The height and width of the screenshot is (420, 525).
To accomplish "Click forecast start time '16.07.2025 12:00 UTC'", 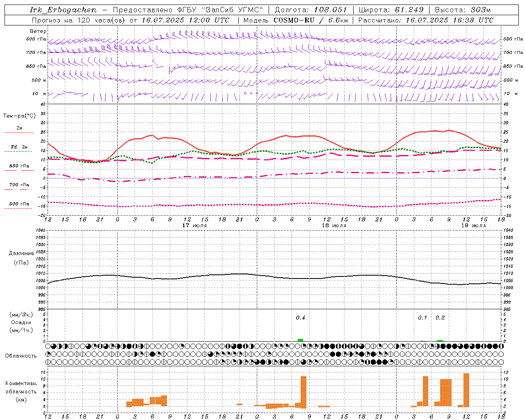I will click(185, 20).
